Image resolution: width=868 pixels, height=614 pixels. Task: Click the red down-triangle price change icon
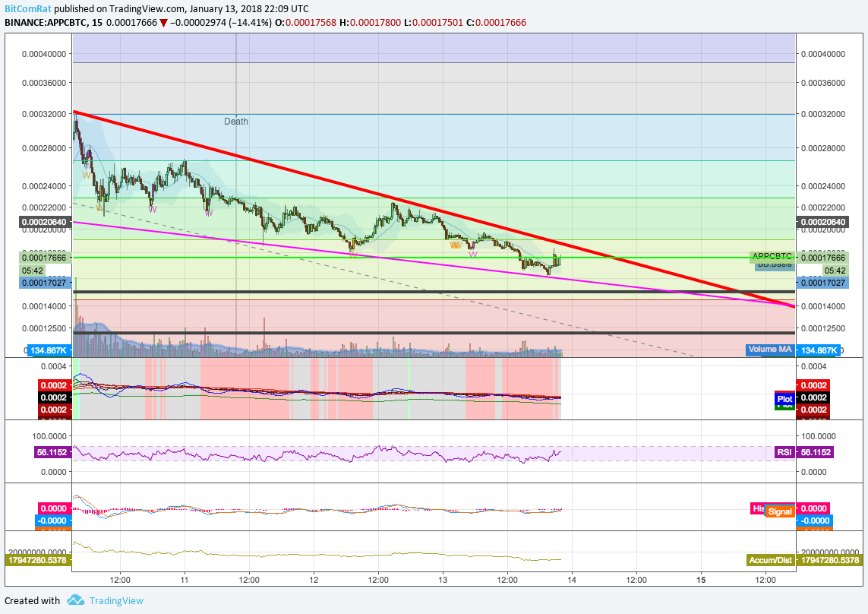coord(163,23)
